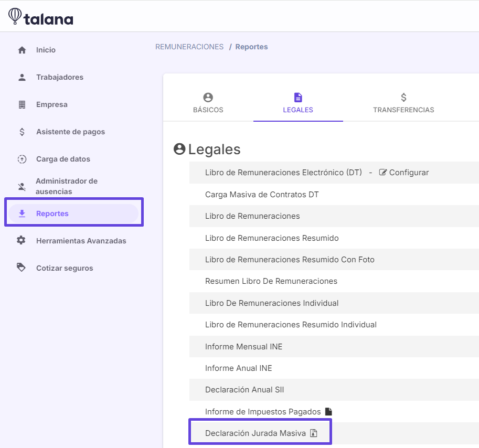Switch to the Básicos tab
479x448 pixels.
click(208, 103)
